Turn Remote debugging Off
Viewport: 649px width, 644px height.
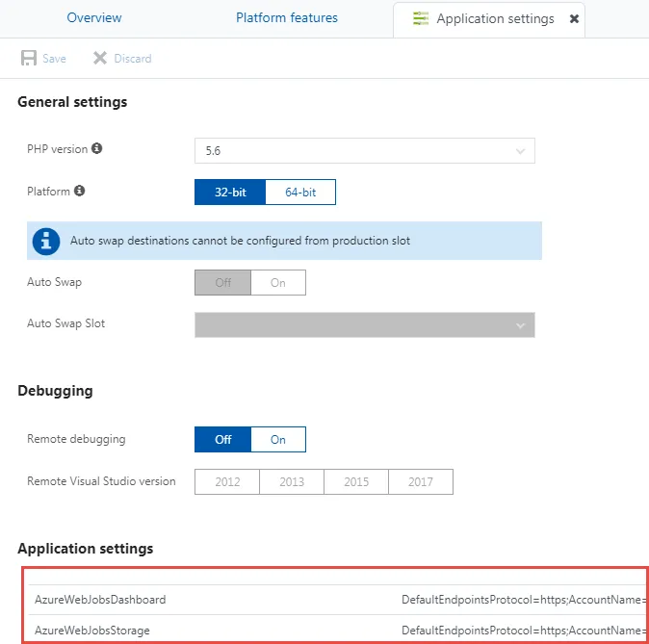click(x=223, y=440)
